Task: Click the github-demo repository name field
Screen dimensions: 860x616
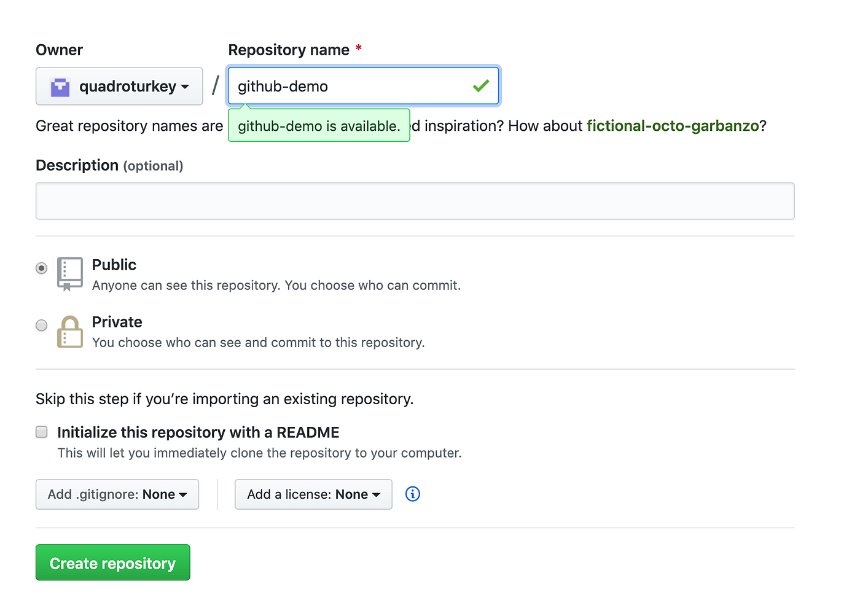Action: pos(344,86)
